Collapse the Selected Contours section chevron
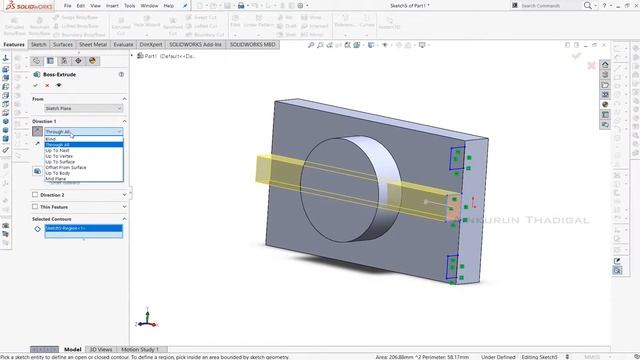Image resolution: width=640 pixels, height=360 pixels. pos(124,219)
